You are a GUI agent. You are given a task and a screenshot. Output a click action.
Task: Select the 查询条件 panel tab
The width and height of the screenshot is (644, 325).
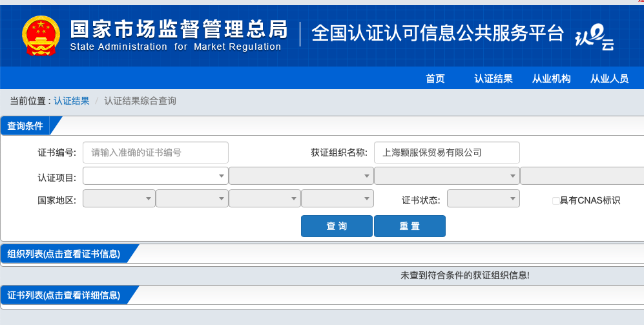(x=25, y=126)
